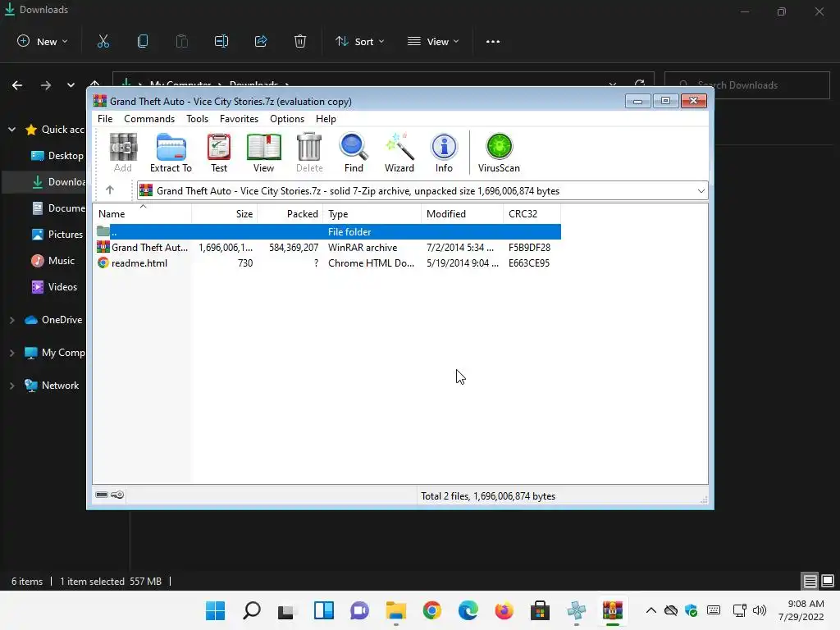Open the Find magnifier tool
The height and width of the screenshot is (630, 840).
[x=354, y=153]
